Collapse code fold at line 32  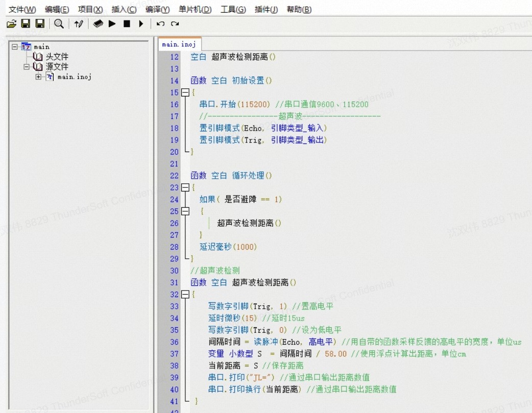[x=185, y=294]
